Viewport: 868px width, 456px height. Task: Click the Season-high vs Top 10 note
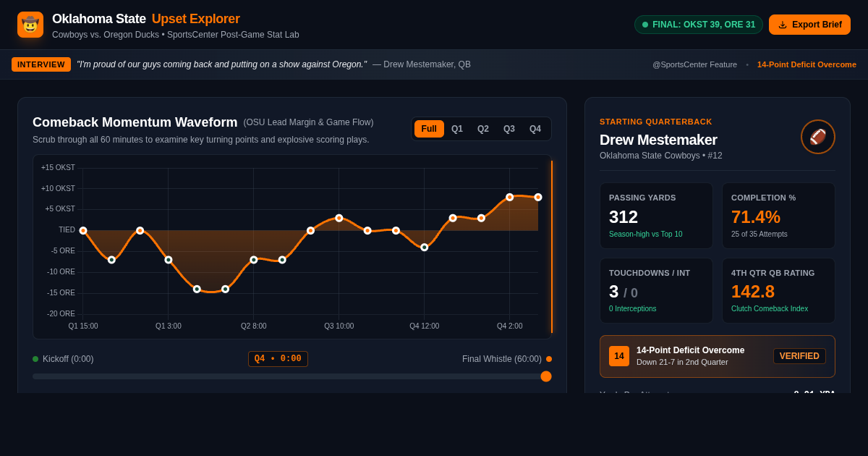pos(646,235)
